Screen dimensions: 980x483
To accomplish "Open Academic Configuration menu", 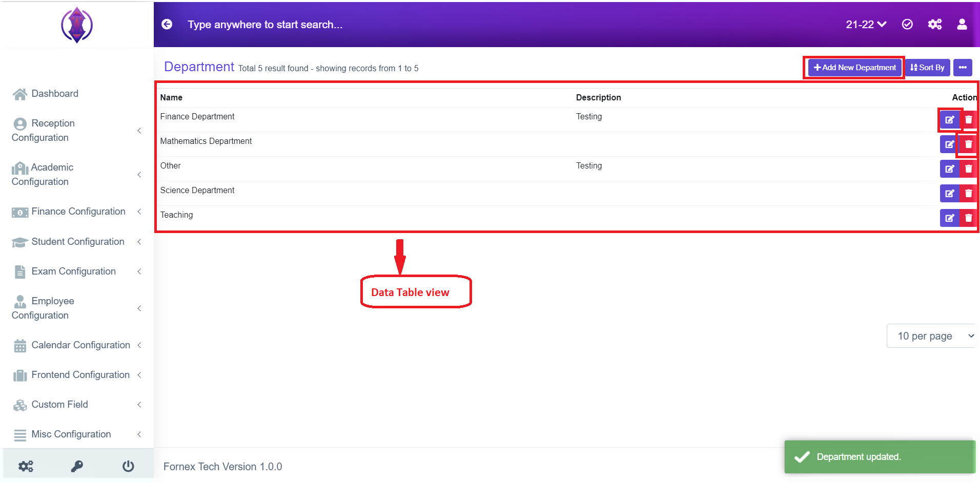I will coord(77,175).
